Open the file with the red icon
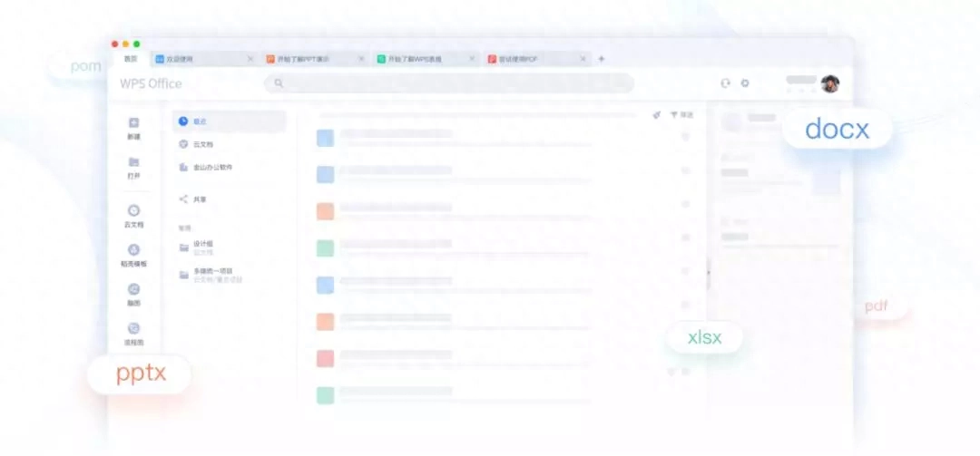Screen dimensions: 980x456 [325, 359]
